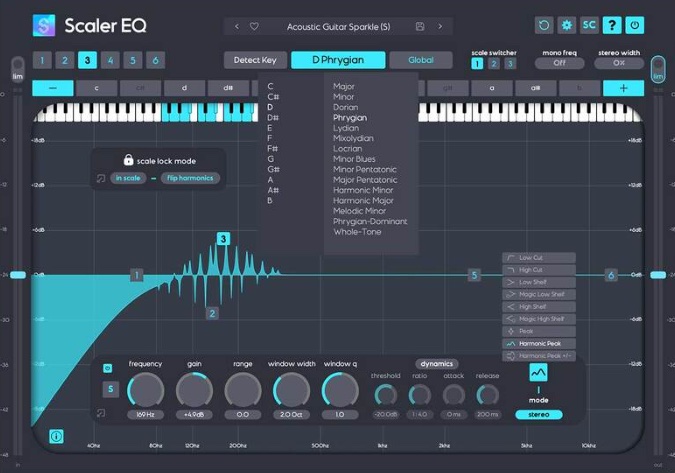Image resolution: width=675 pixels, height=473 pixels.
Task: Select the Low Cut filter type
Action: pos(539,258)
